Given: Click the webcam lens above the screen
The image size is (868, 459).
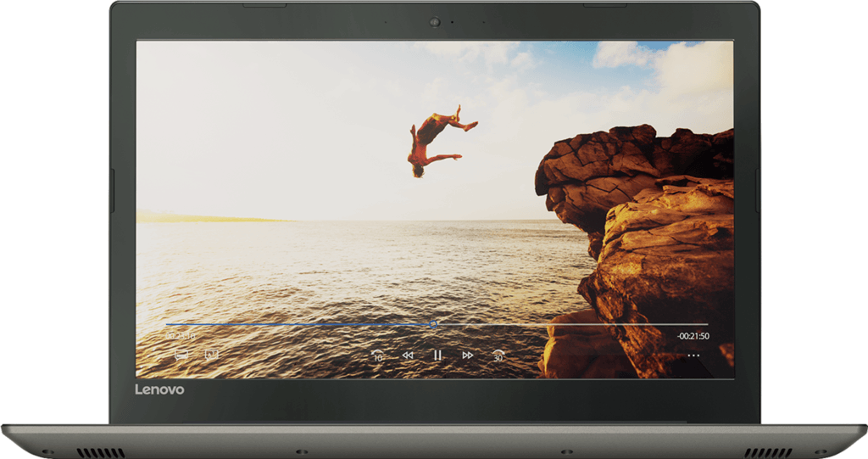Looking at the screenshot, I should (x=434, y=21).
